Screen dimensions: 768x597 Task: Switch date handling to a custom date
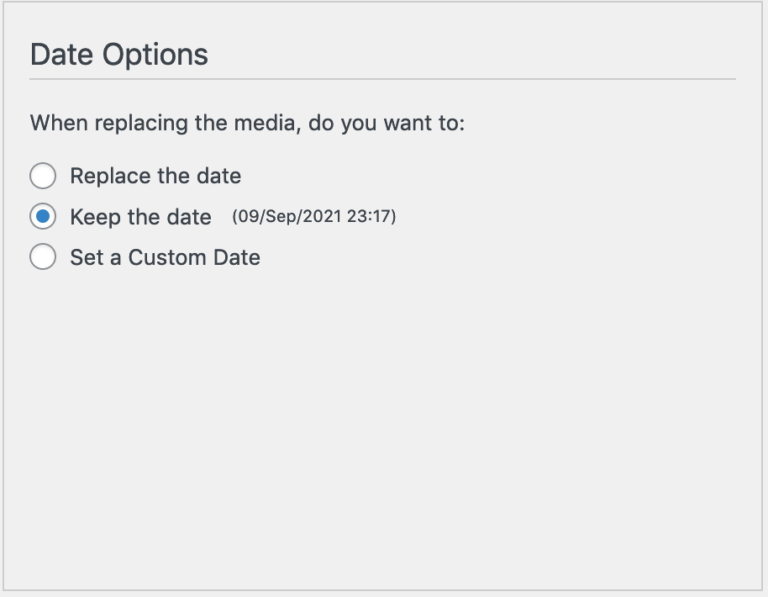coord(43,257)
